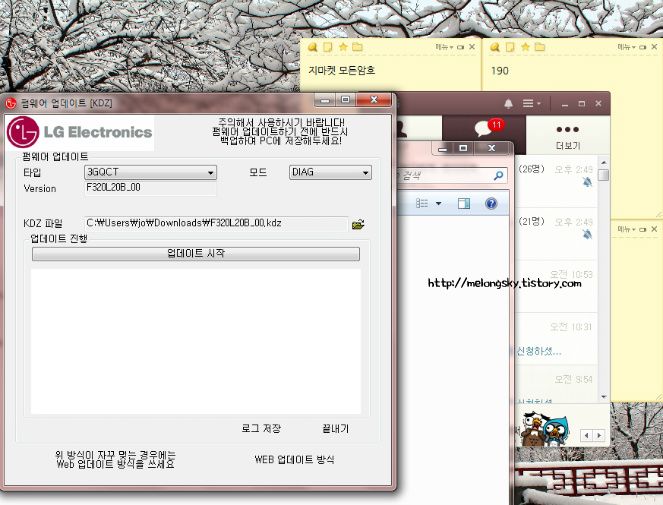Viewport: 663px width, 505px height.
Task: Click WEB 업데이트 방식 button
Action: click(x=294, y=459)
